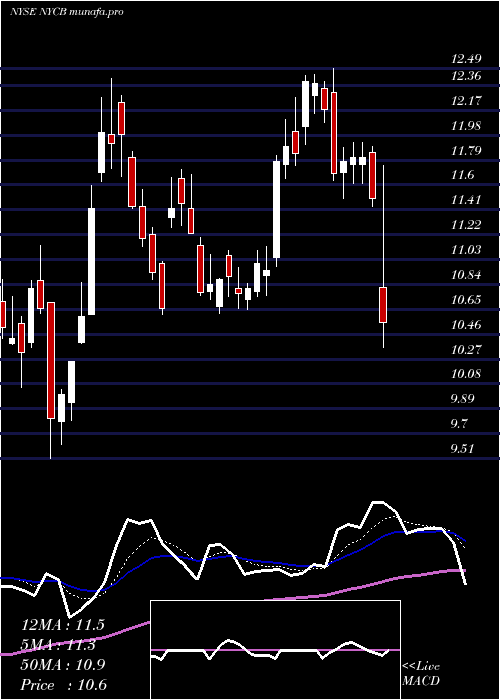Click the Price : 10.6 readout
The image size is (500, 700).
63,685
